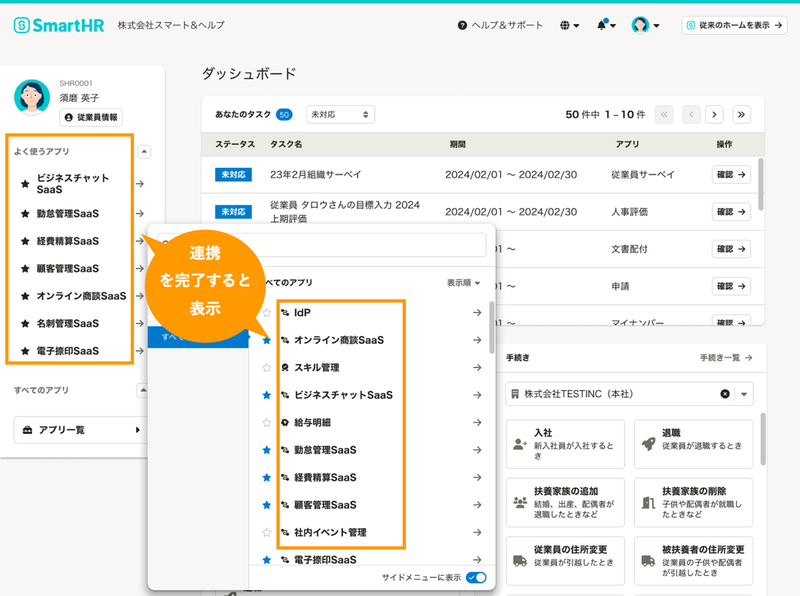Click arrow to open スキル管理 app

tap(477, 368)
